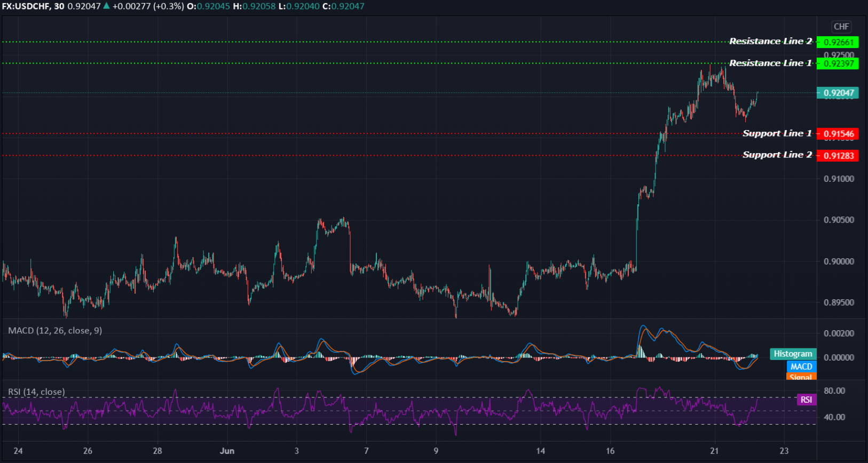Click the MACD (12, 26, close, 9) legend

tap(55, 331)
